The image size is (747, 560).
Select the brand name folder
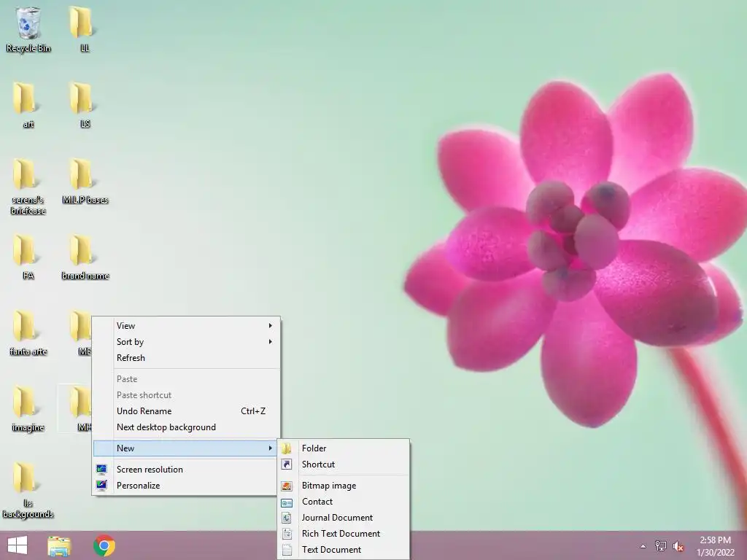(85, 257)
